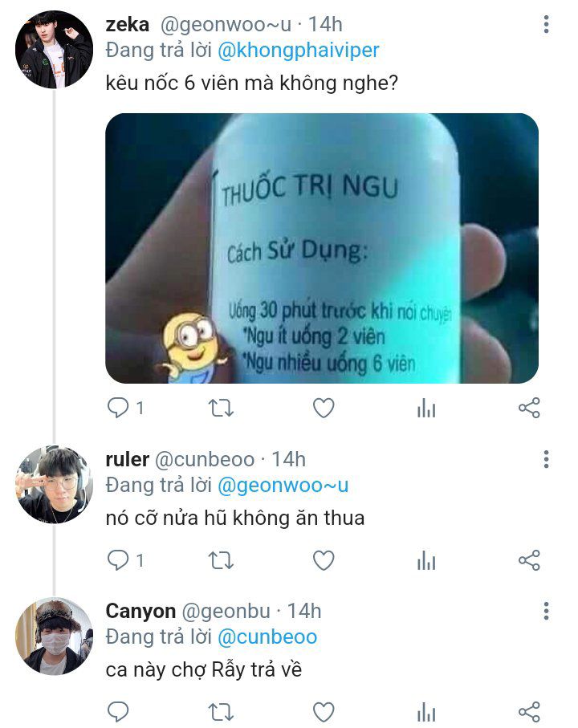
Task: Retweet zeka's tweet with the pill bottle image
Action: coord(221,409)
